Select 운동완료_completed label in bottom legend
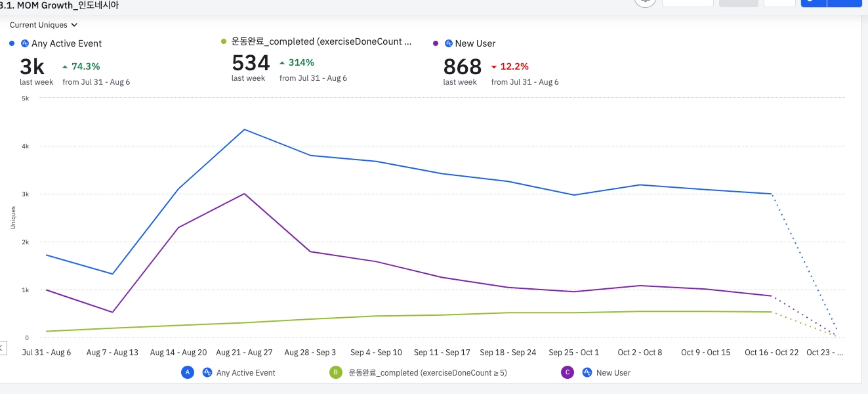The width and height of the screenshot is (868, 394). point(428,372)
